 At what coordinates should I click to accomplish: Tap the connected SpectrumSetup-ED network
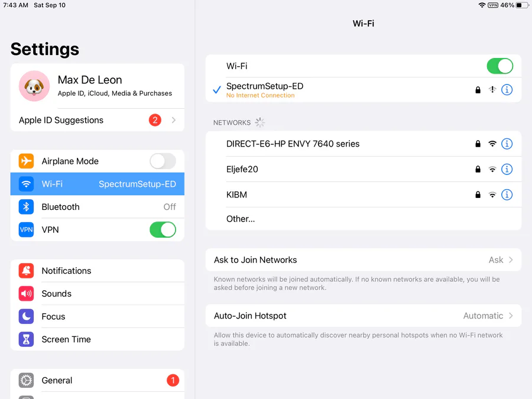pyautogui.click(x=364, y=90)
